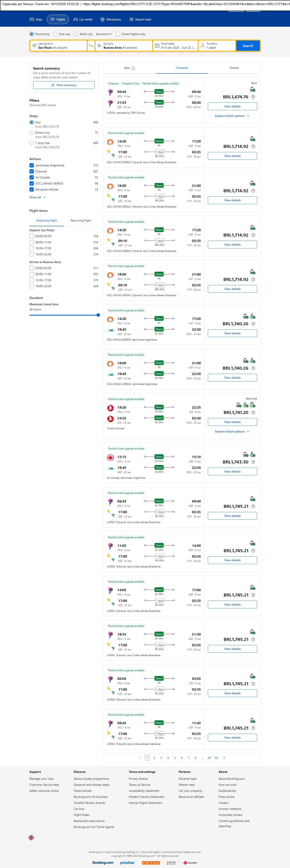This screenshot has width=290, height=868.
Task: Click the calendar icon in Travel dates field
Action: pos(157,46)
